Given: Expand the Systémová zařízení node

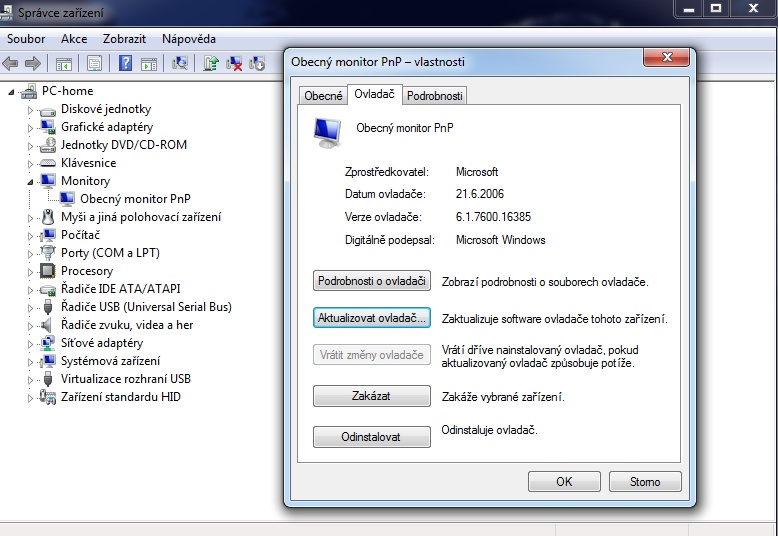Looking at the screenshot, I should click(x=30, y=361).
